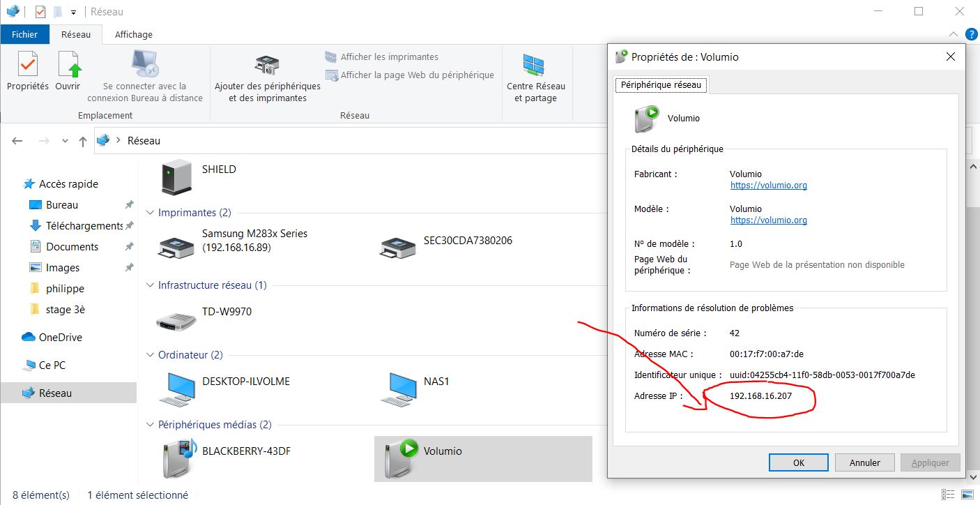Screen dimensions: 980x505
Task: Switch to the Affichage ribbon tab
Action: coord(133,34)
